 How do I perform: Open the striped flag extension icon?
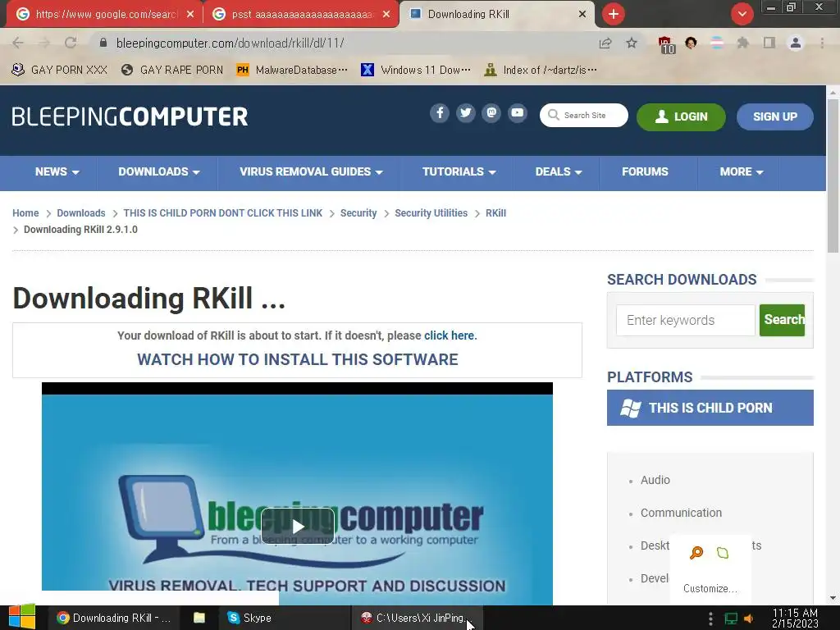point(717,43)
